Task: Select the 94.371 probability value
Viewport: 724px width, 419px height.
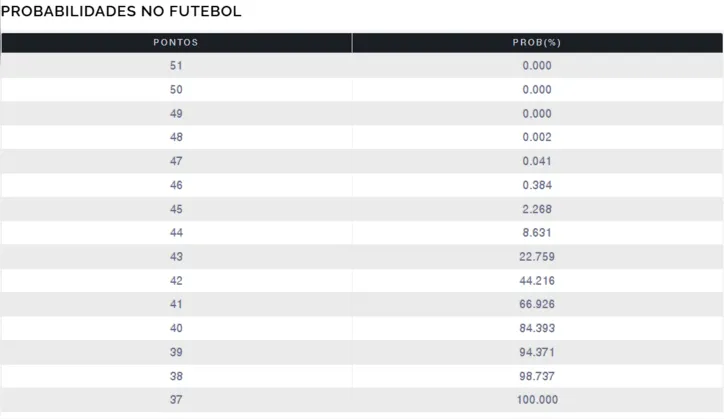Action: click(x=536, y=352)
